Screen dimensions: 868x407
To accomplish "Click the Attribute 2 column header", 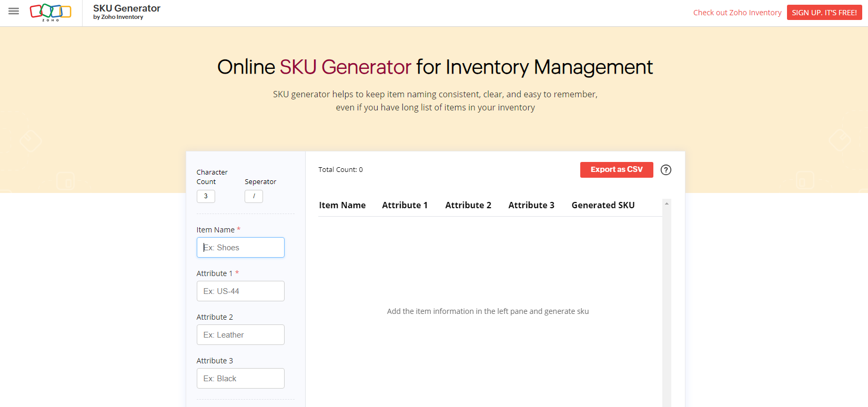I will (x=468, y=206).
